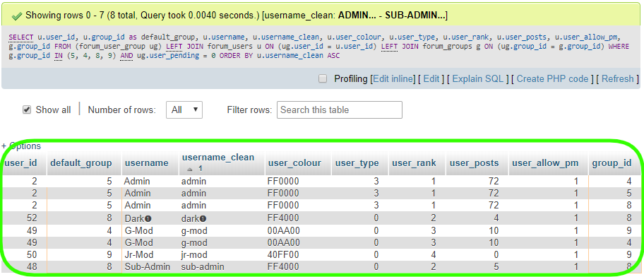
Task: Sort by username column header
Action: click(147, 163)
